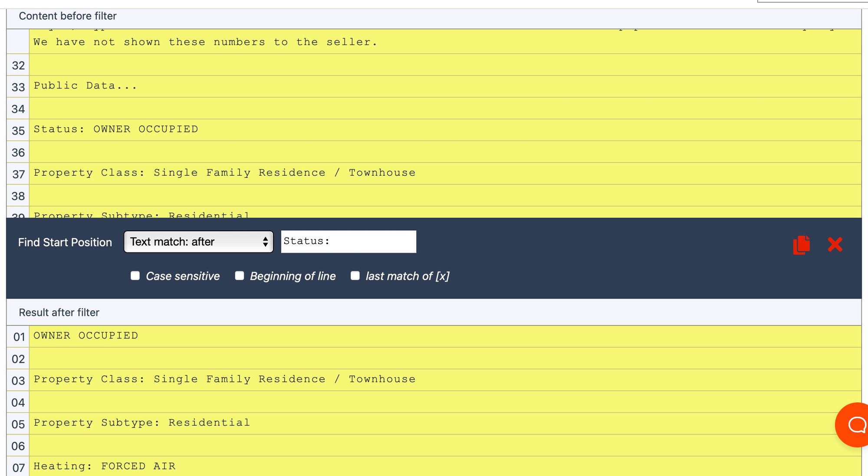868x476 pixels.
Task: Click the Content before filter header
Action: coord(68,16)
